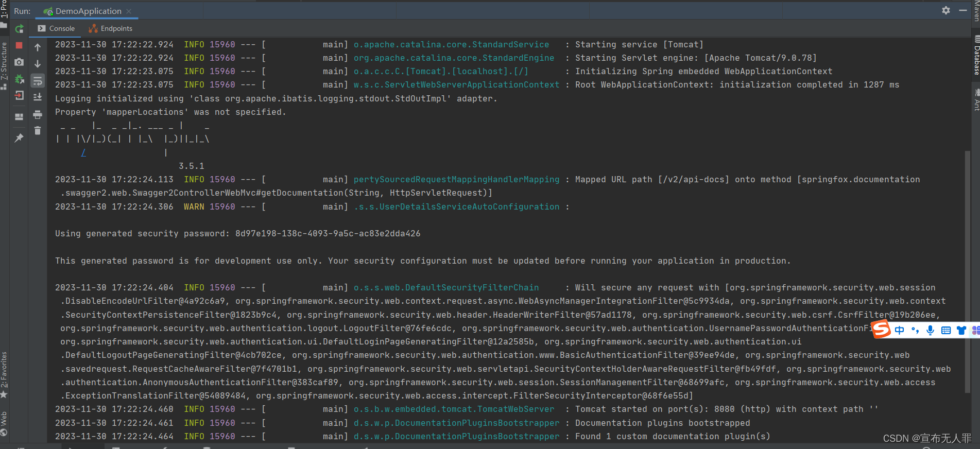Open the Web tool window
This screenshot has height=449, width=980.
point(4,423)
